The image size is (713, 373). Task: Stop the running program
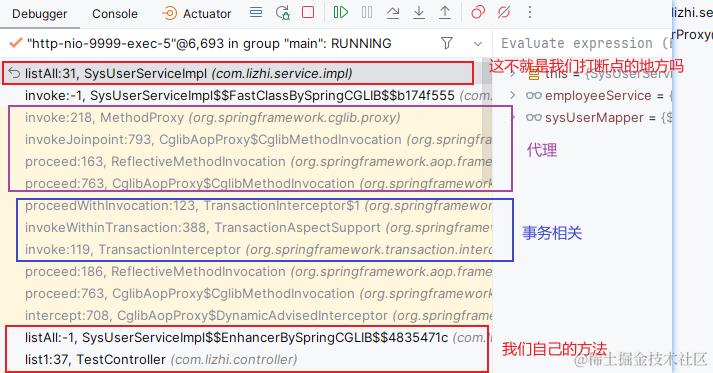[308, 12]
